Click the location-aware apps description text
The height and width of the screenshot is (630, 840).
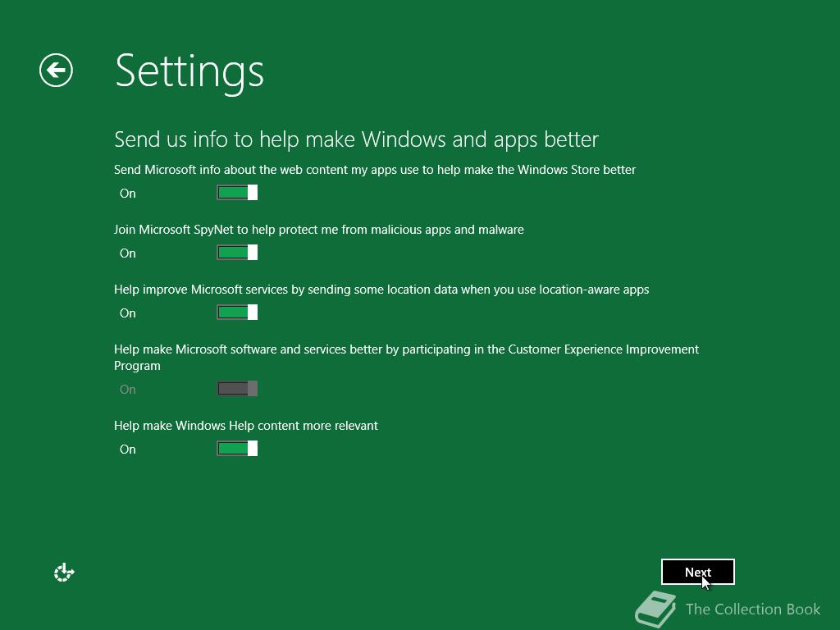(x=381, y=290)
